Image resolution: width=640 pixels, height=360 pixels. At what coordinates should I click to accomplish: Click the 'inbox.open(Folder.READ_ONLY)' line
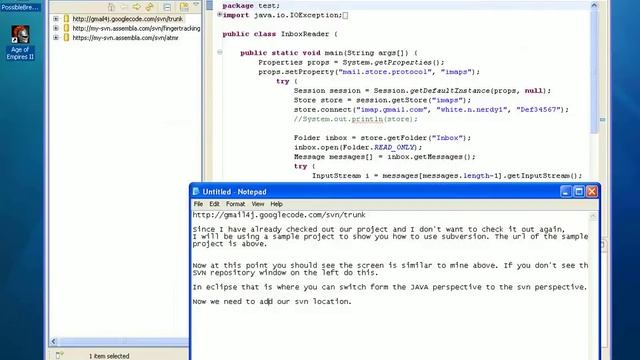(x=358, y=147)
